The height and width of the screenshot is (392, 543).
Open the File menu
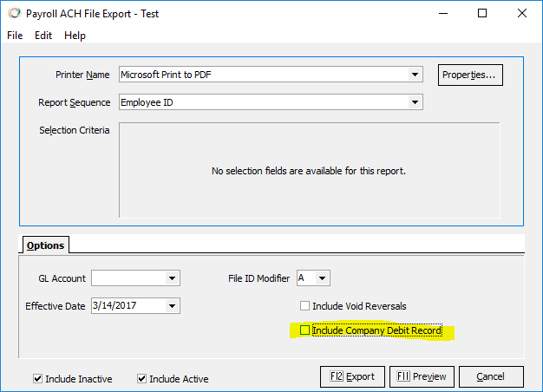[x=15, y=36]
